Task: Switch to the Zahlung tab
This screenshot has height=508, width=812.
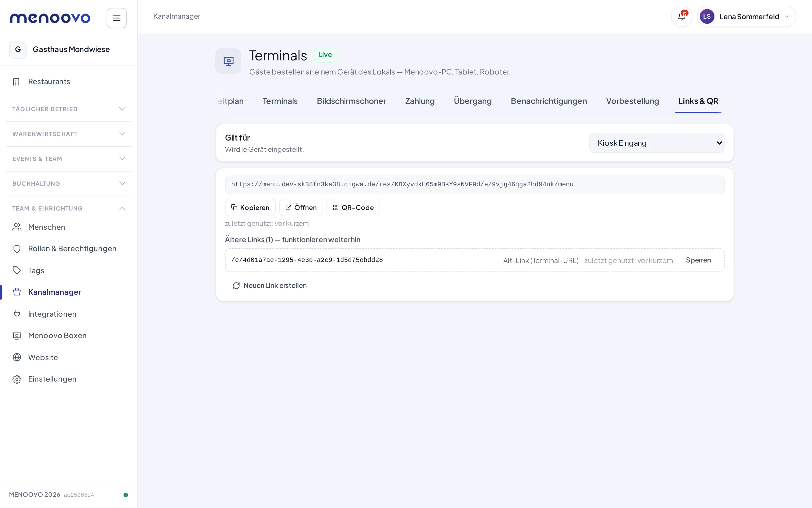Action: [x=420, y=101]
